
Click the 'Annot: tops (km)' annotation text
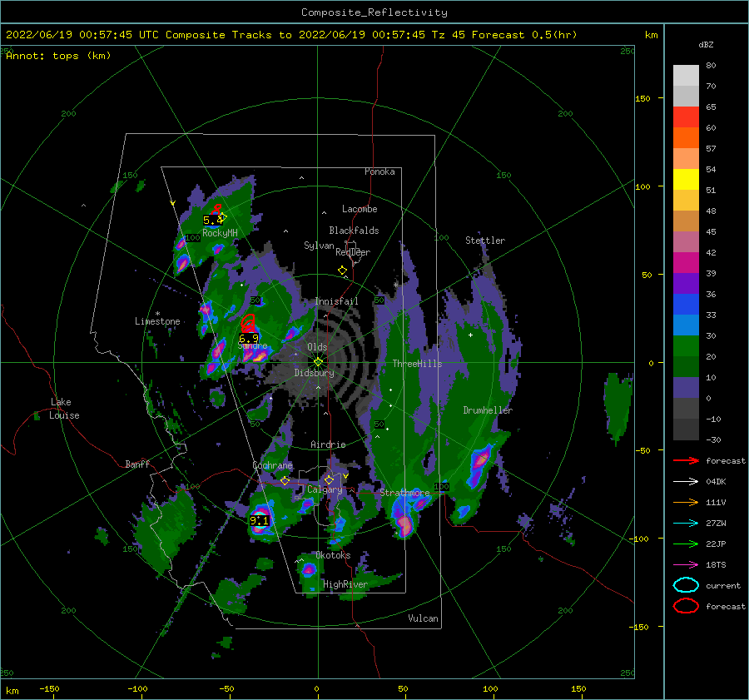click(x=58, y=56)
